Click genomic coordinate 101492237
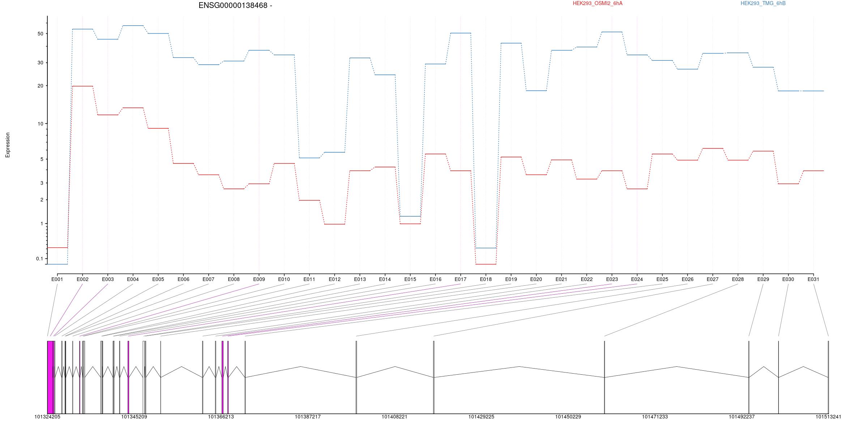The width and height of the screenshot is (868, 434). click(742, 417)
